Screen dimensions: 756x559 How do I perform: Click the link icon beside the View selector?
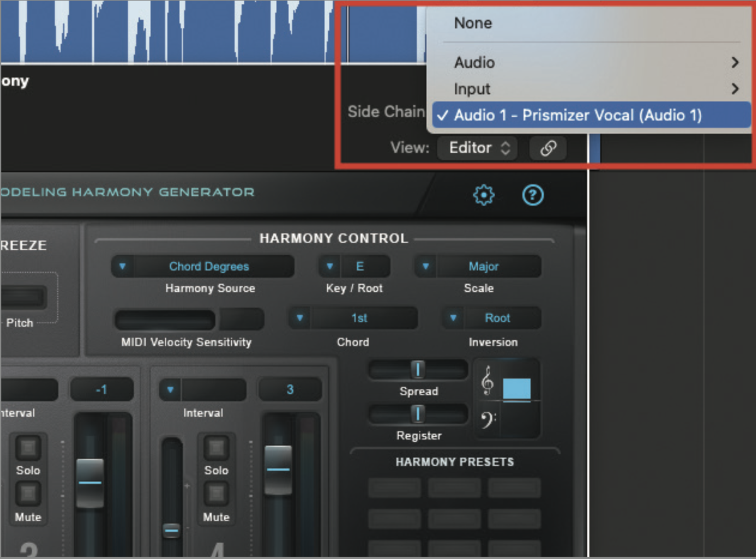547,147
